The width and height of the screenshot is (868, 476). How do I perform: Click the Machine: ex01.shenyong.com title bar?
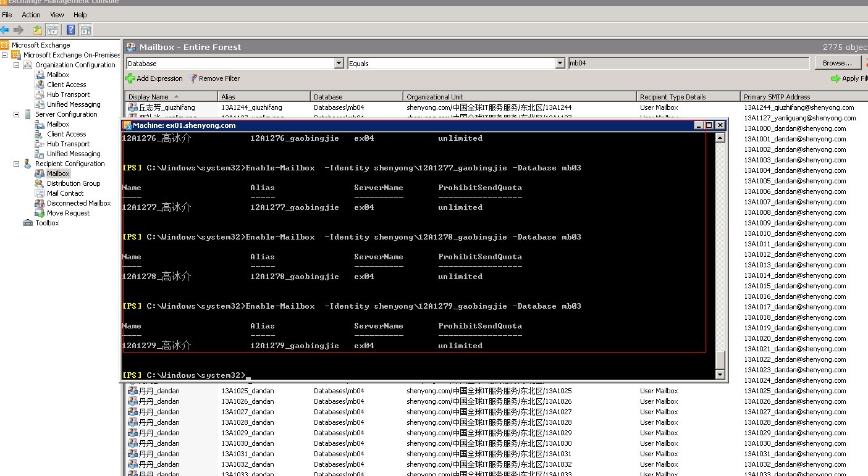pos(408,125)
